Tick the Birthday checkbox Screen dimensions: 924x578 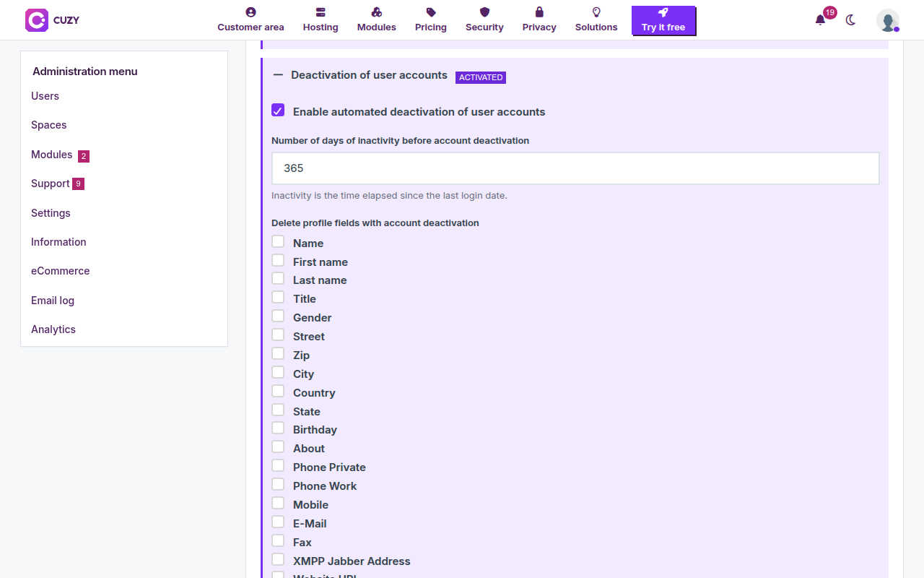click(278, 428)
